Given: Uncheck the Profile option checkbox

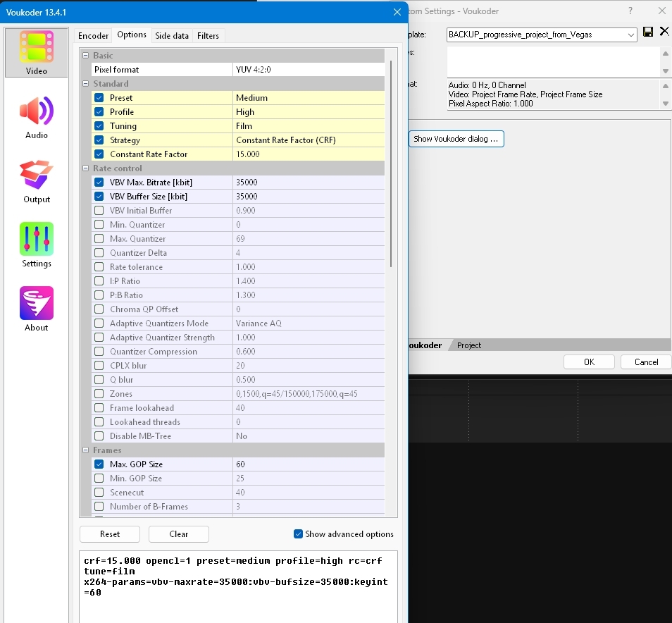Looking at the screenshot, I should [x=99, y=112].
